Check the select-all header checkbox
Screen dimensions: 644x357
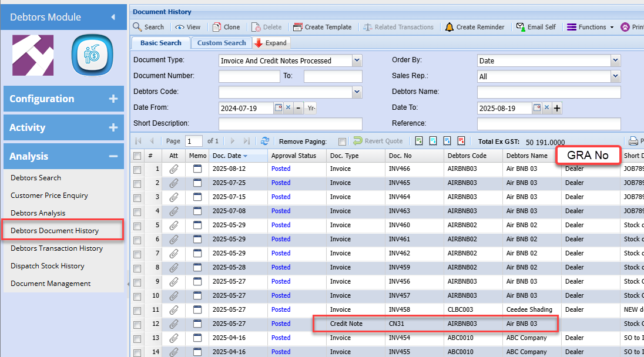tap(137, 156)
